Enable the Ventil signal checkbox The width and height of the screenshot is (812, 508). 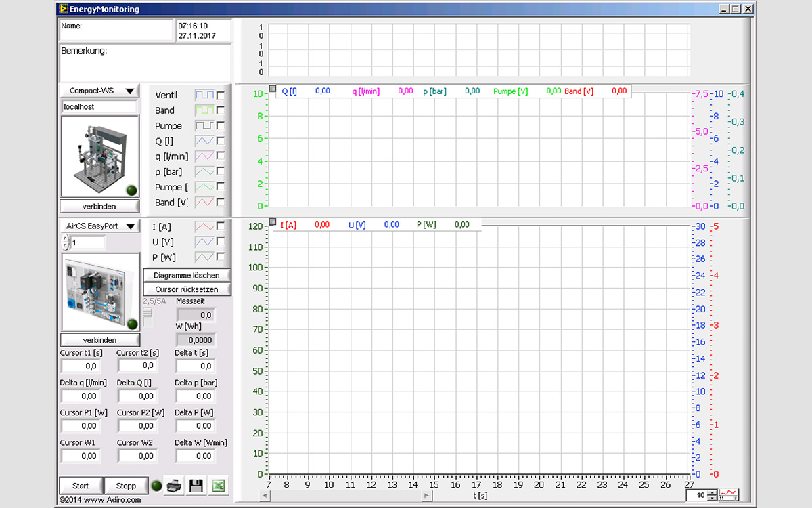[x=221, y=95]
